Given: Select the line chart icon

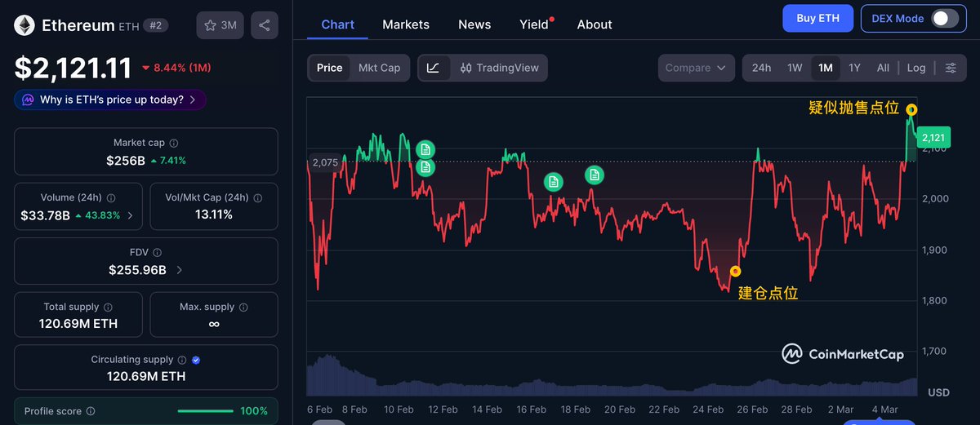Looking at the screenshot, I should tap(434, 68).
